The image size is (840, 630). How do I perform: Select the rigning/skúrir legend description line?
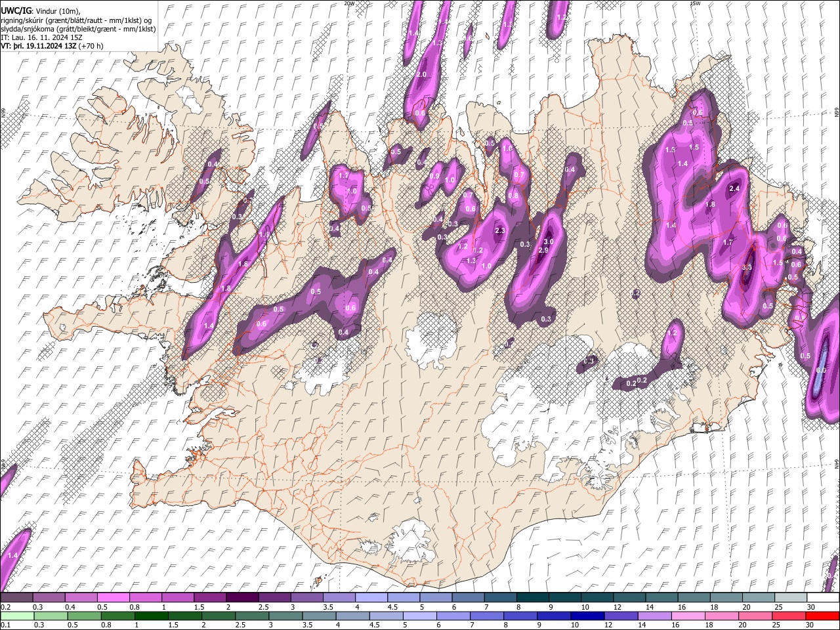[76, 20]
